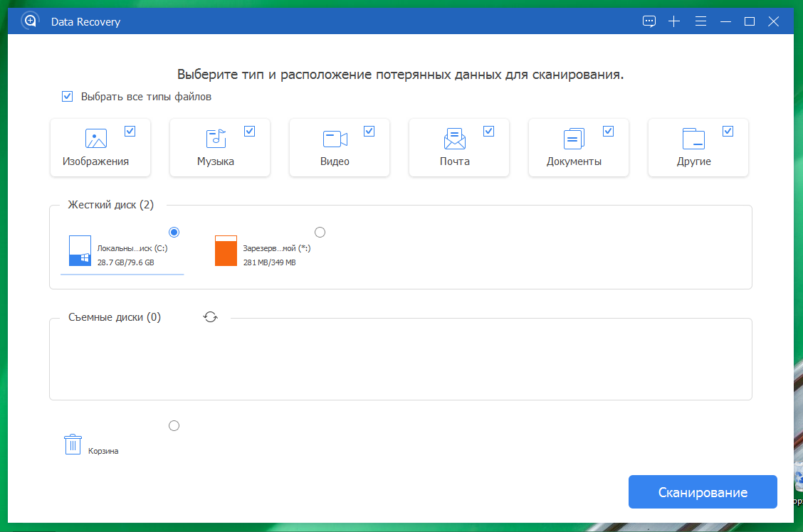
Task: Click the orange reserved partition drive thumbnail
Action: point(226,251)
